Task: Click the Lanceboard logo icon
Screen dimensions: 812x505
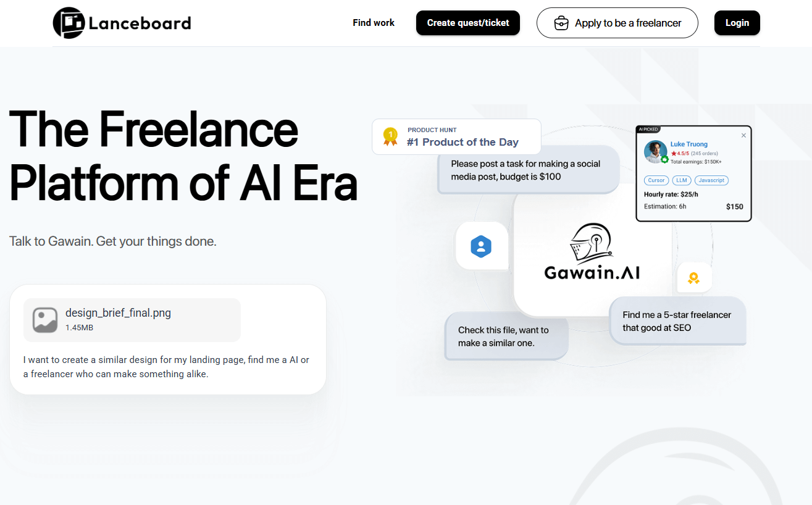Action: coord(69,23)
